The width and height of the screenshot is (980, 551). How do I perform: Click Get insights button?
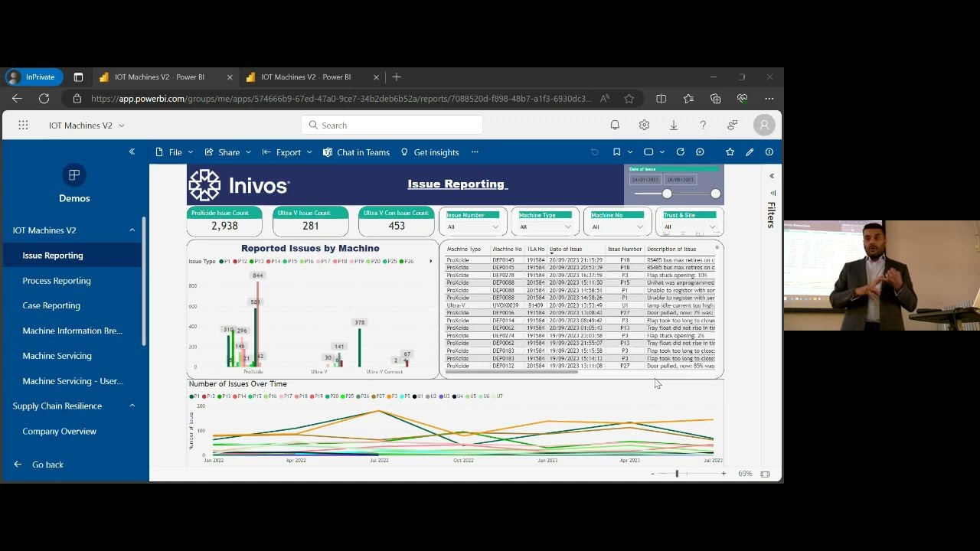click(x=430, y=152)
